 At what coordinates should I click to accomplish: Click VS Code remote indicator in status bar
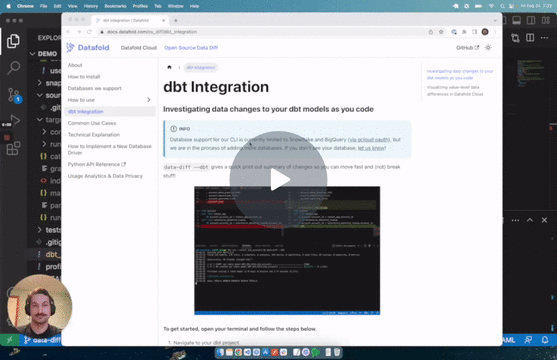[x=10, y=340]
